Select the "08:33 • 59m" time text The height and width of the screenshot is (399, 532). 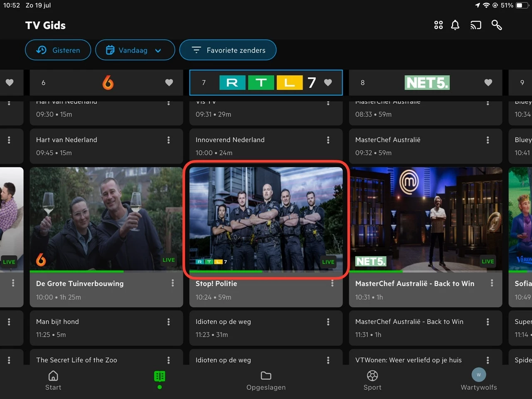373,114
